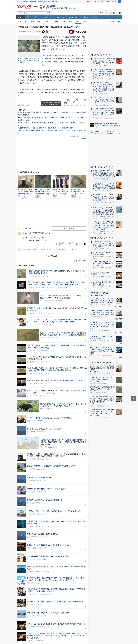This screenshot has height=644, width=138.
Task: Select the 国際 category tab
Action: coord(32,21)
